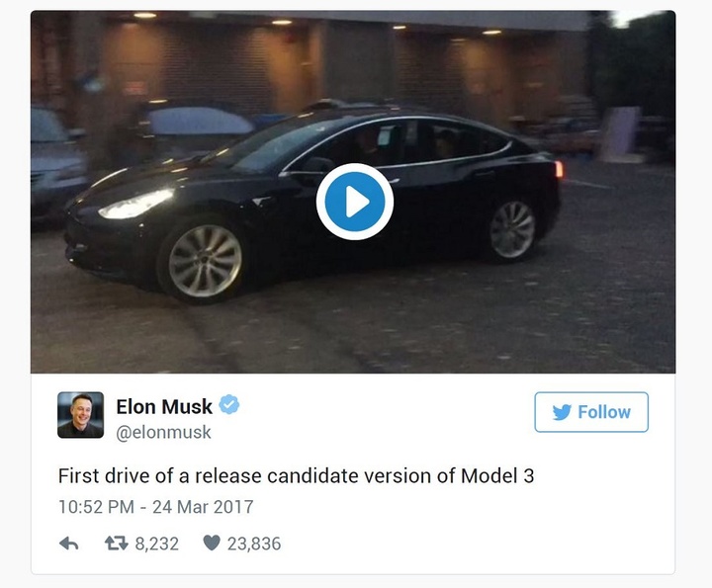The image size is (712, 588).
Task: Follow Elon Musk's account
Action: [x=591, y=412]
